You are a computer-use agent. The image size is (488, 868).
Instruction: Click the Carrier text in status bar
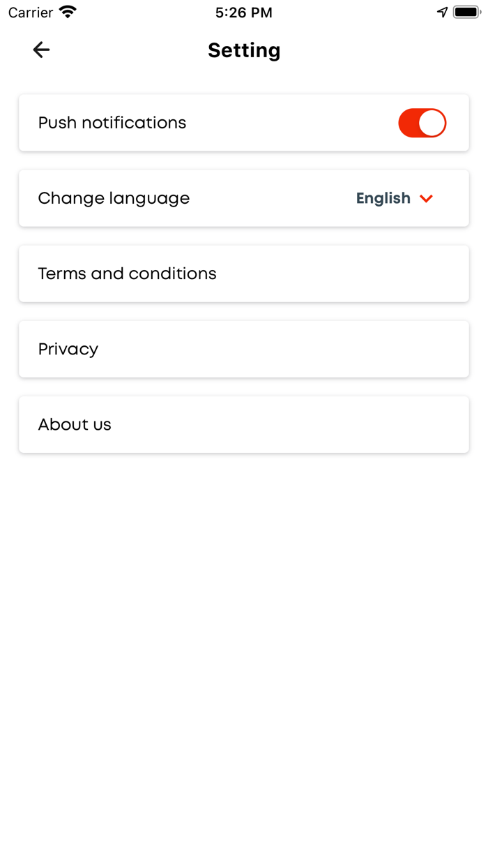tap(31, 13)
